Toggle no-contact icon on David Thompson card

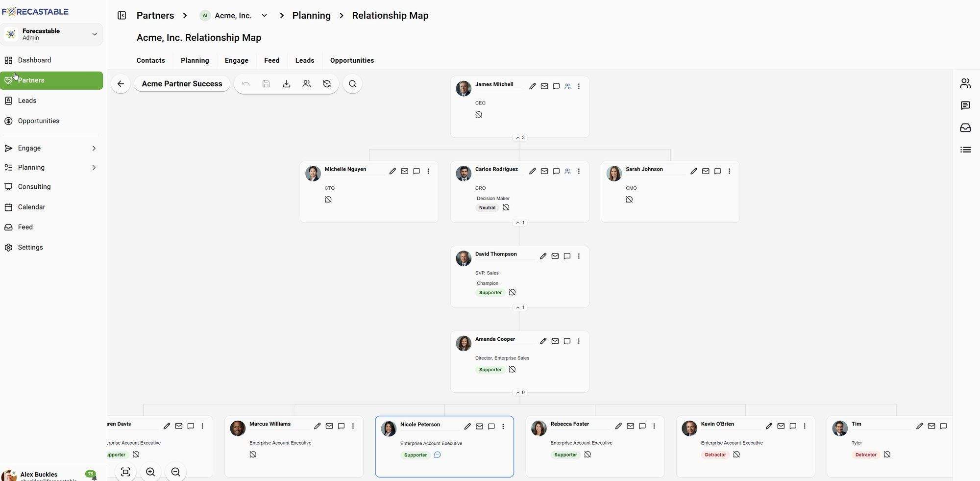click(513, 292)
